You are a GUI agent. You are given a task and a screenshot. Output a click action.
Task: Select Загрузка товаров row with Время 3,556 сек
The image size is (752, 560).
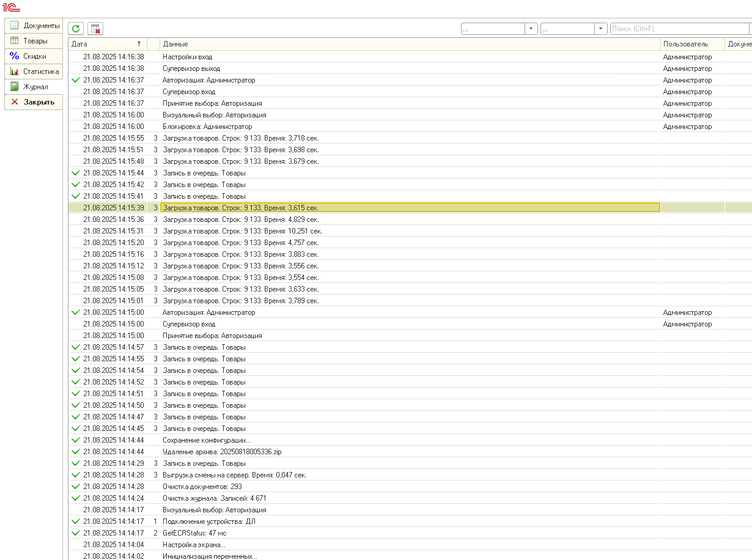[410, 266]
